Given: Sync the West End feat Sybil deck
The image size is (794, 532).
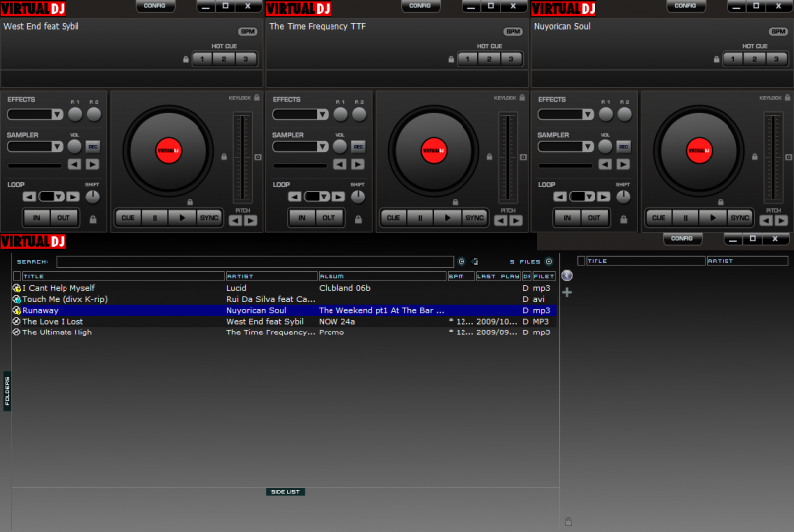Looking at the screenshot, I should (x=209, y=218).
